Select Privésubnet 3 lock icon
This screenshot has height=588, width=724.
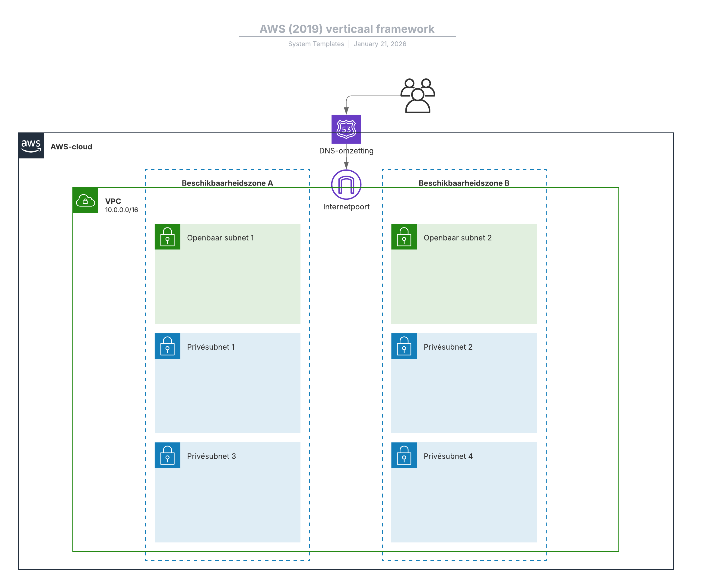[x=167, y=455]
